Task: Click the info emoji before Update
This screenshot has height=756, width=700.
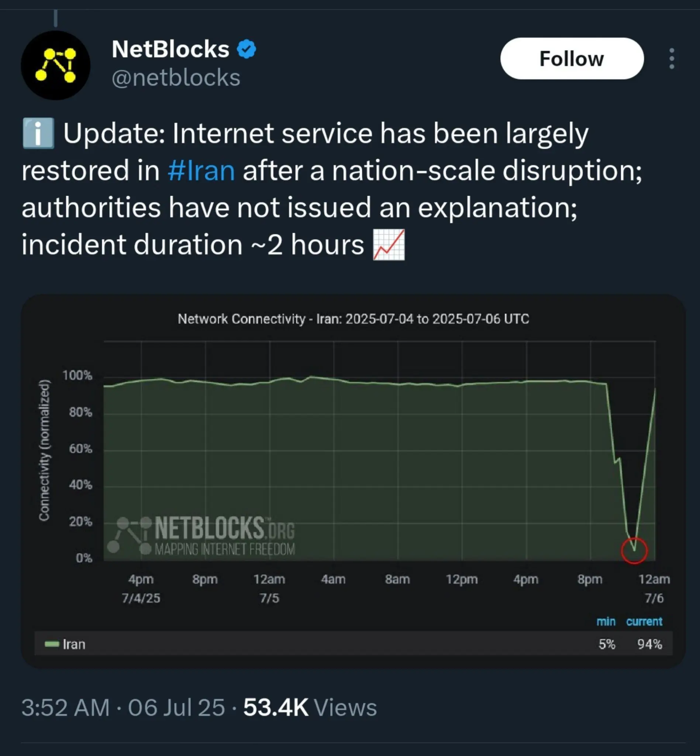Action: pos(38,133)
